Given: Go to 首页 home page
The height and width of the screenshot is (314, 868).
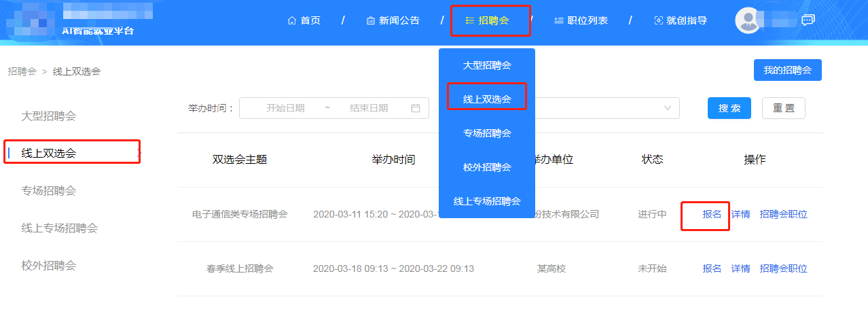Looking at the screenshot, I should (304, 20).
